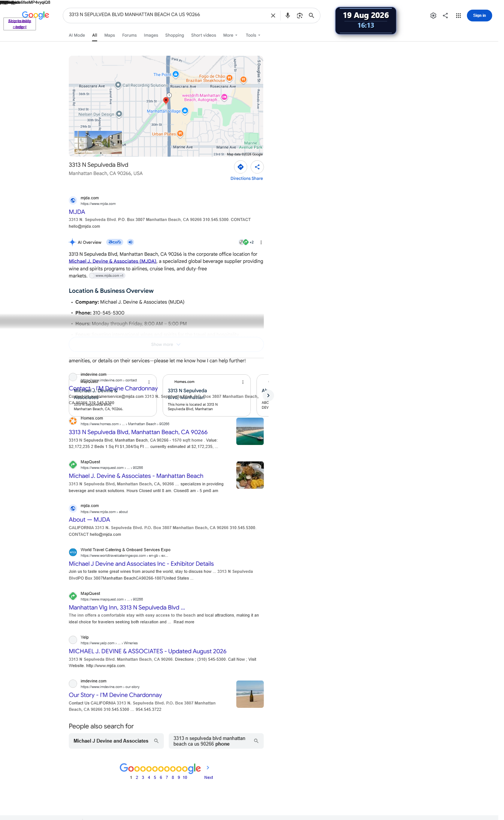Click wine bottle thumbnail beside Our Story
504x820 pixels.
point(250,694)
